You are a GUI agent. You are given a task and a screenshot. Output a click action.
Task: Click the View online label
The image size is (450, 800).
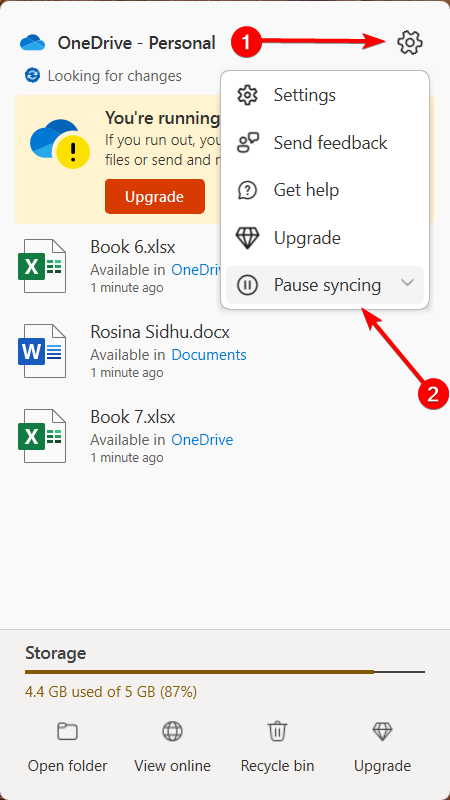(172, 765)
